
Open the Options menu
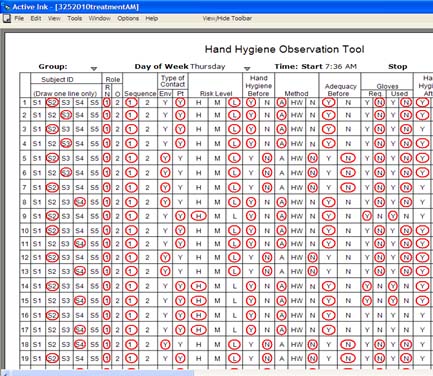click(x=128, y=19)
